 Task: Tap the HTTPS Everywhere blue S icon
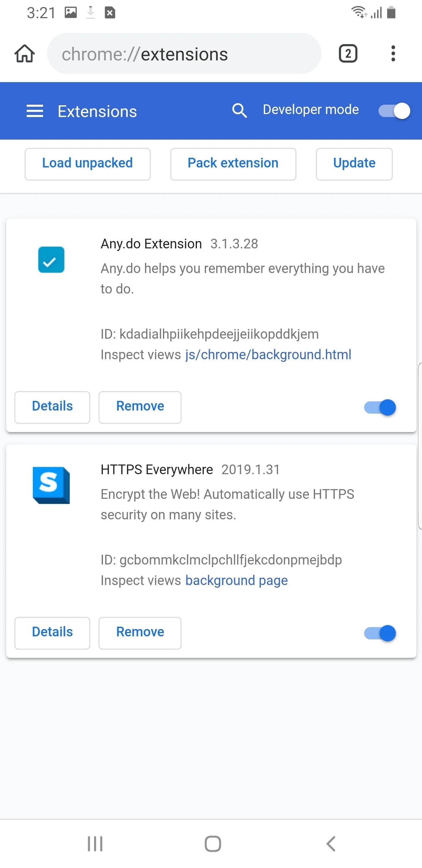coord(51,485)
